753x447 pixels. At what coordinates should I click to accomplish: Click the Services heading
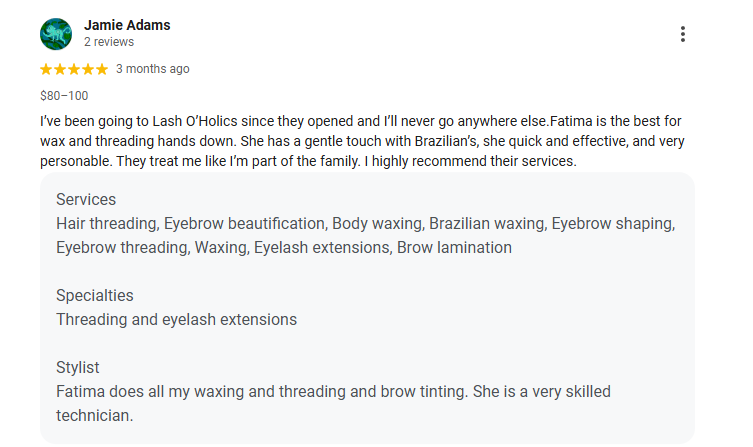(86, 200)
